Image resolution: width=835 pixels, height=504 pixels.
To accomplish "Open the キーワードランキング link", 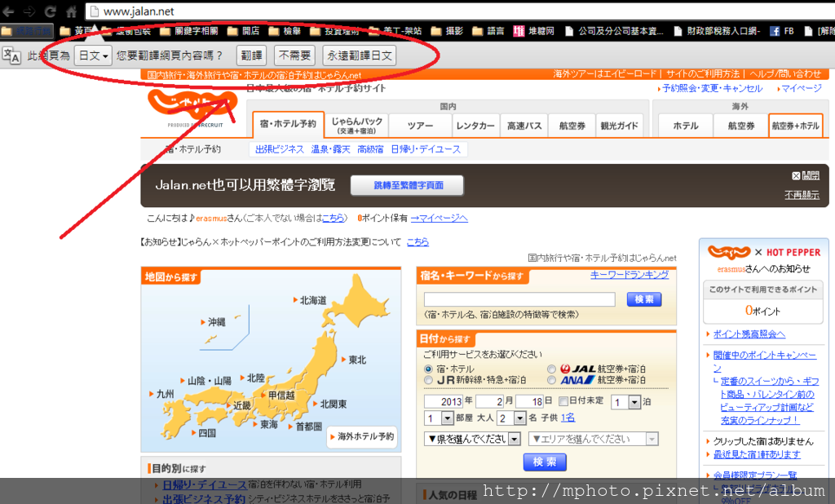I will point(630,274).
